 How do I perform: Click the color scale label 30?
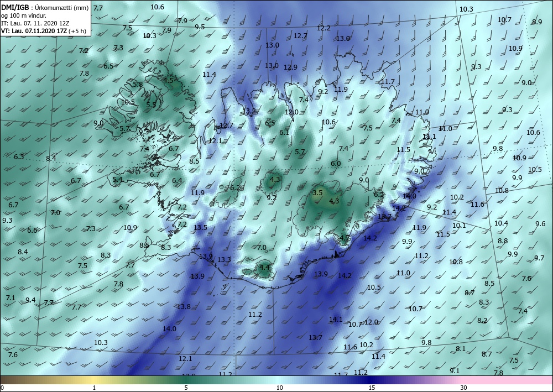464,388
